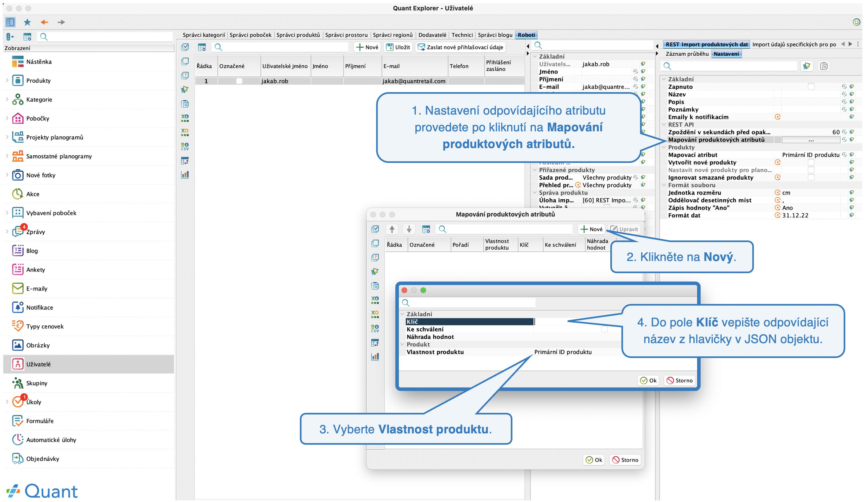Open Ankety surveys icon
This screenshot has width=868, height=502.
coord(18,270)
